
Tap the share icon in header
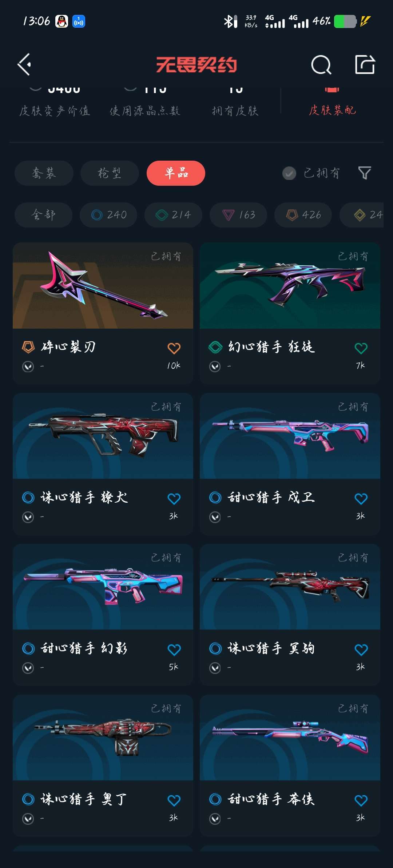click(365, 65)
